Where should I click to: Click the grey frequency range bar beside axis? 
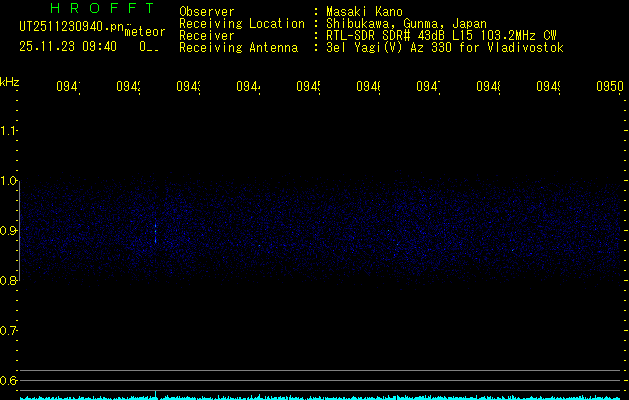(19, 231)
